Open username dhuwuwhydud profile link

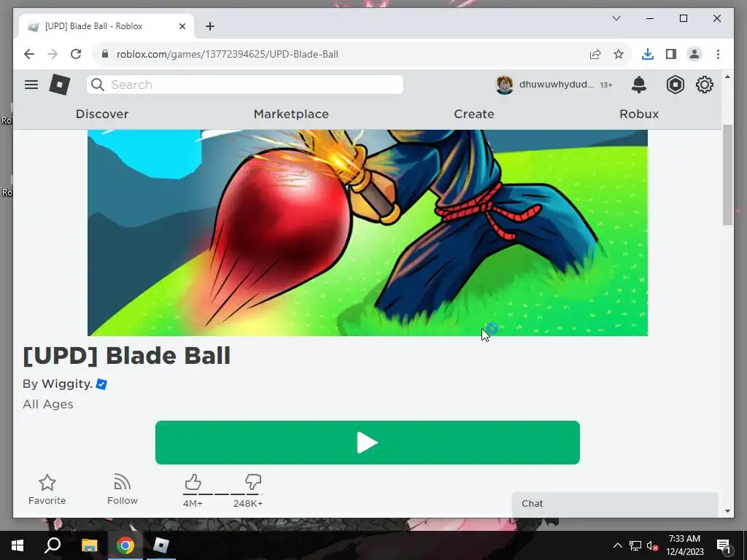pyautogui.click(x=557, y=85)
